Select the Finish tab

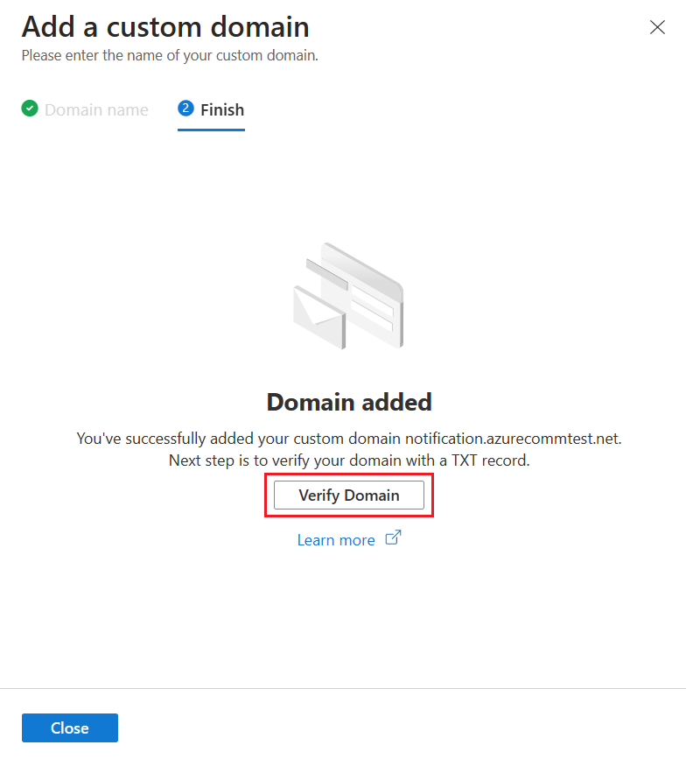(x=221, y=109)
